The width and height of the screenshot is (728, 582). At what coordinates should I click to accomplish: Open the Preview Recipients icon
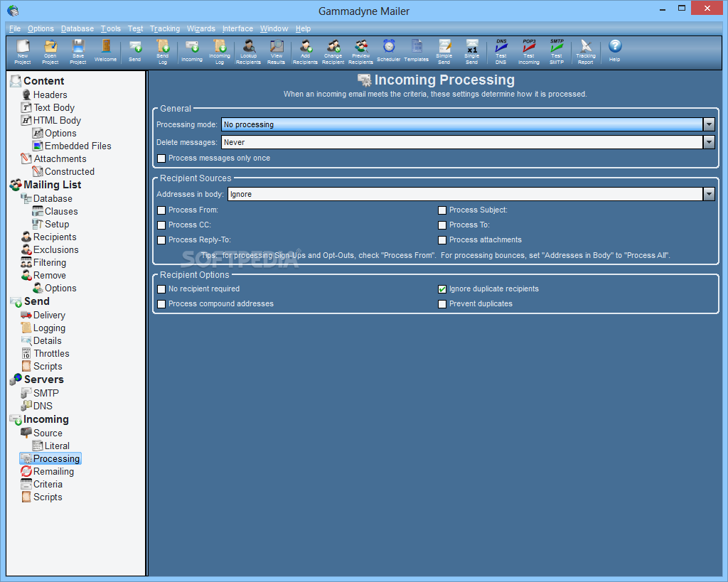click(x=360, y=51)
